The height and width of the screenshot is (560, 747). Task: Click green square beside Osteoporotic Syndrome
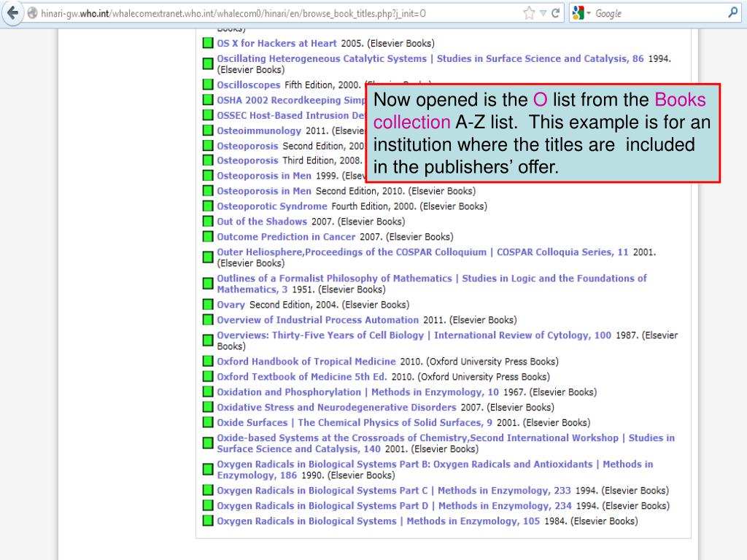pyautogui.click(x=208, y=206)
